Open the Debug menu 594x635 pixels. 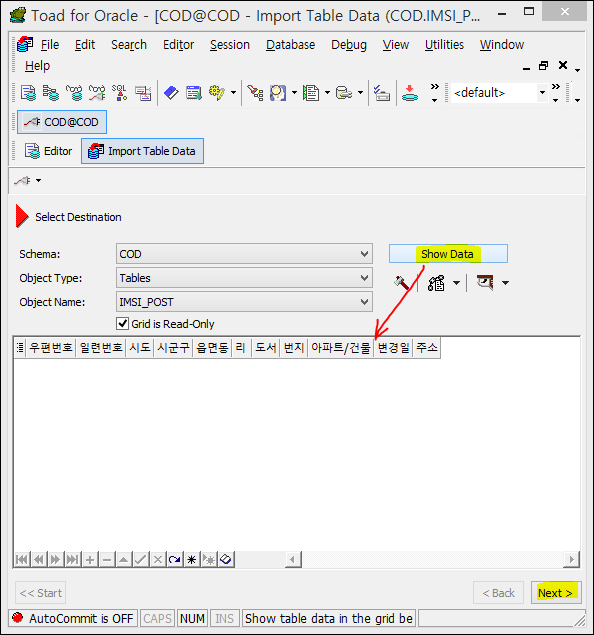[x=349, y=45]
